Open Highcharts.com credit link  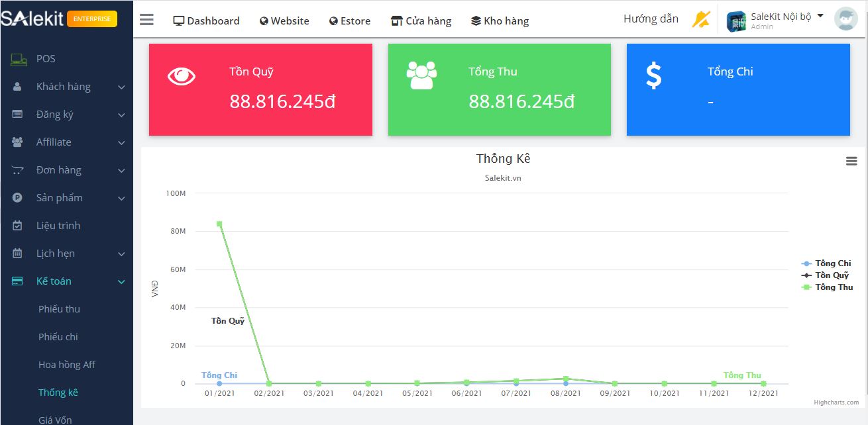836,402
